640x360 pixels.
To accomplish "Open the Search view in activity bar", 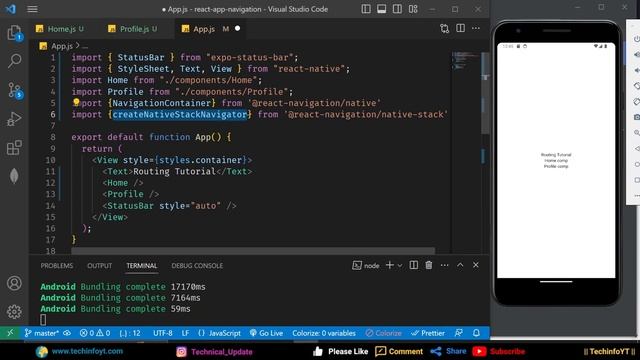I will coord(14,61).
